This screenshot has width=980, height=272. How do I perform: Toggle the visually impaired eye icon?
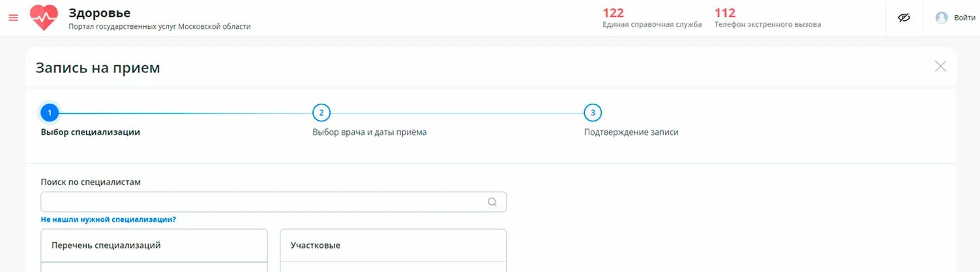click(904, 18)
